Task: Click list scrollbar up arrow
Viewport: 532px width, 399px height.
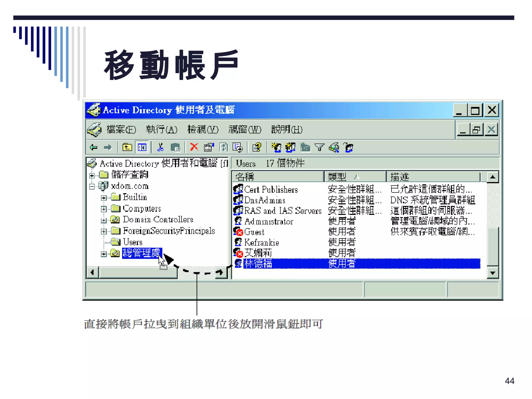Action: pos(493,177)
